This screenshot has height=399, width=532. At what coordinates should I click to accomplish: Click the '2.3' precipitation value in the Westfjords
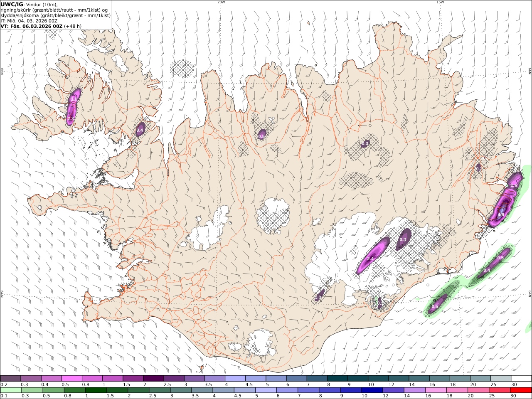click(x=70, y=118)
